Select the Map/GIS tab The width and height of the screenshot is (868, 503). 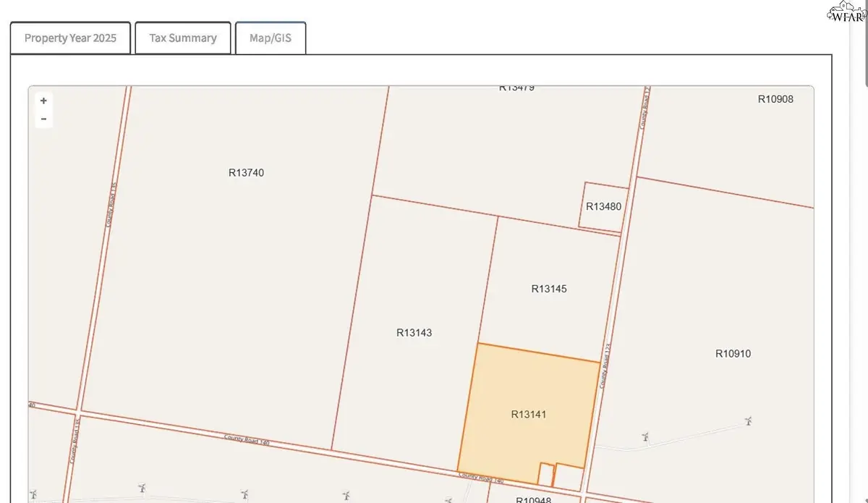pos(271,38)
